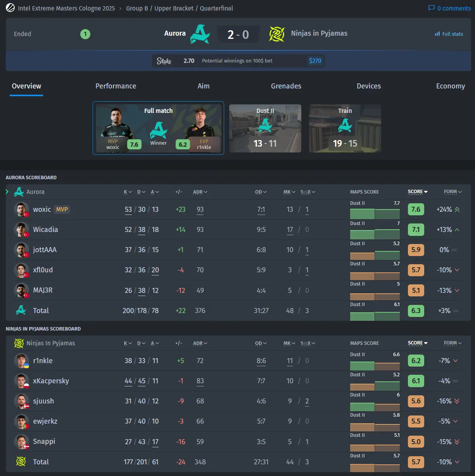The image size is (475, 476).
Task: Click the 2.70 Stake odds value
Action: pos(189,61)
